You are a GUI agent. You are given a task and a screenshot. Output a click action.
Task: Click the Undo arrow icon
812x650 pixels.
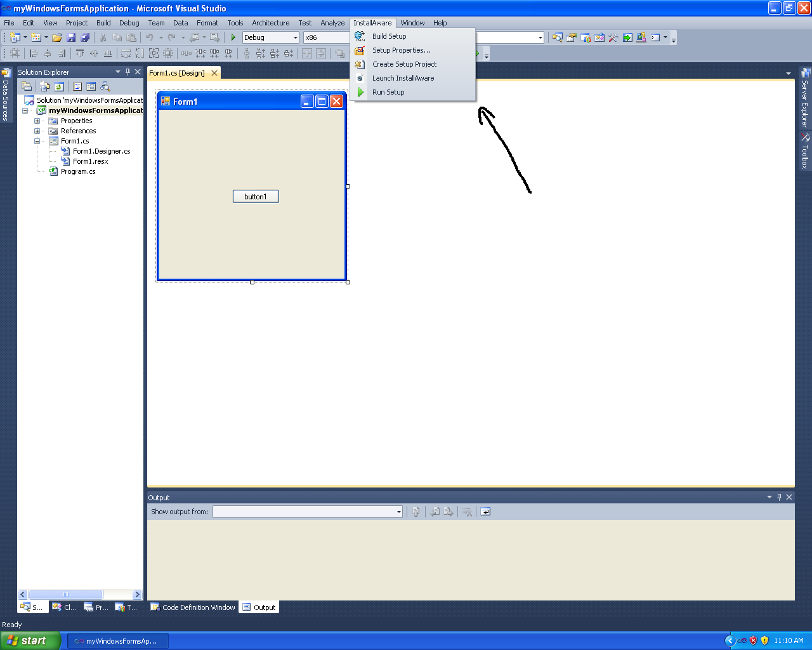(149, 37)
